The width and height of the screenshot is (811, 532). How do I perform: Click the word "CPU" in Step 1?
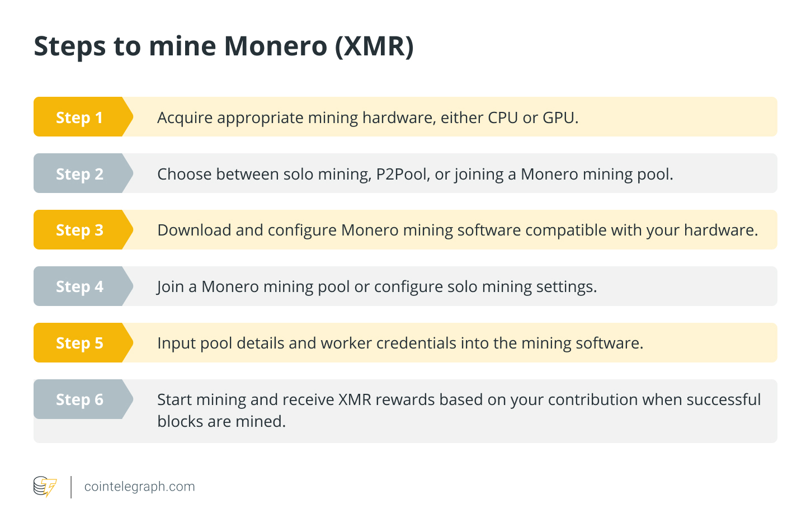[x=503, y=117]
